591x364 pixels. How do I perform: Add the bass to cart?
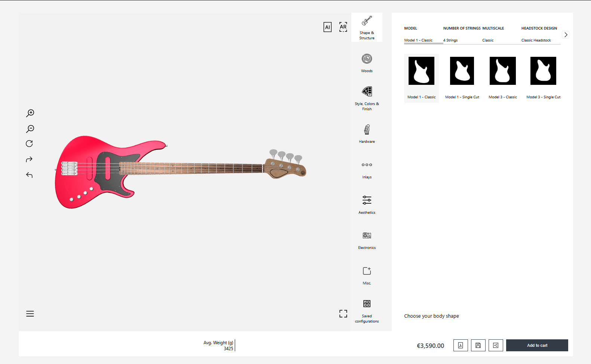[x=537, y=345]
